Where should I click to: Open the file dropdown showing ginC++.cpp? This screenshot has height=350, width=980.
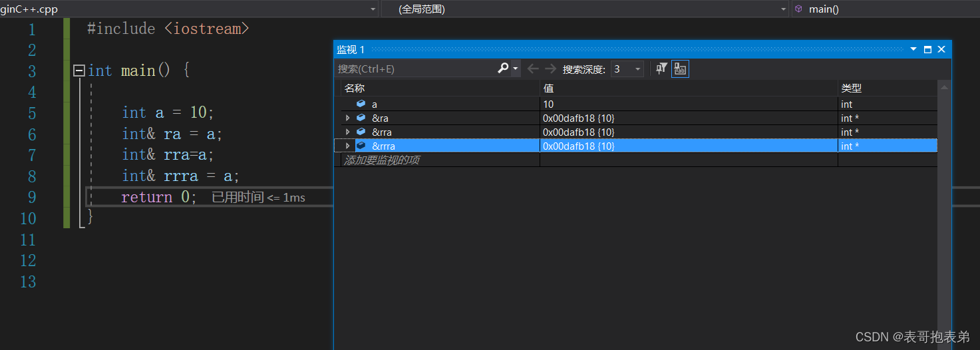pyautogui.click(x=373, y=9)
